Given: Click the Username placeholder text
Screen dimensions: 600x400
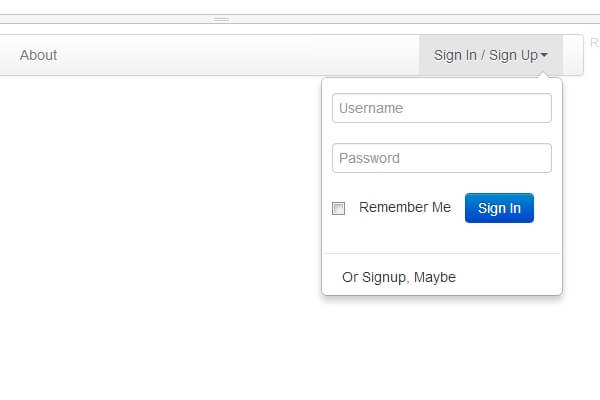Looking at the screenshot, I should point(371,108).
